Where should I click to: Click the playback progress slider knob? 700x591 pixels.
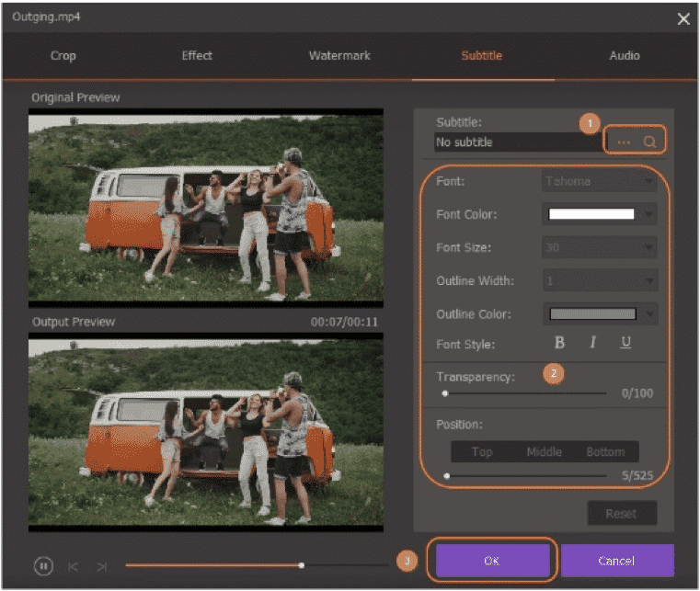tap(302, 565)
